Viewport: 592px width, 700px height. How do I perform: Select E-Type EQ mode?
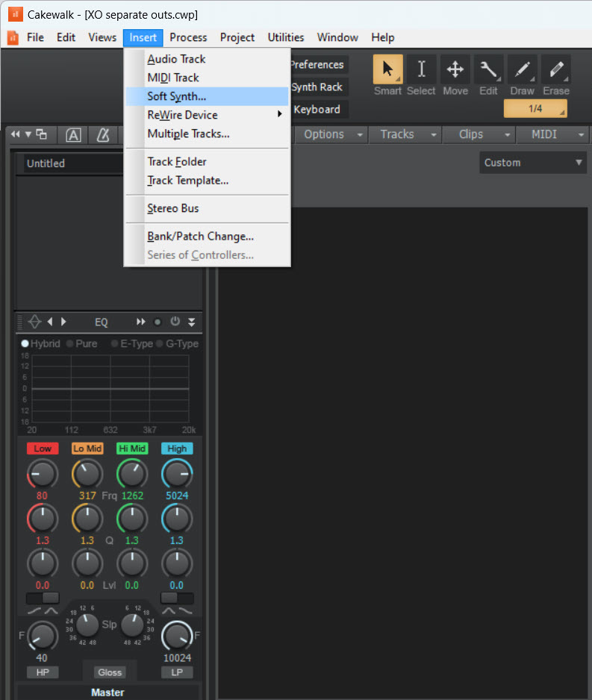tap(132, 344)
